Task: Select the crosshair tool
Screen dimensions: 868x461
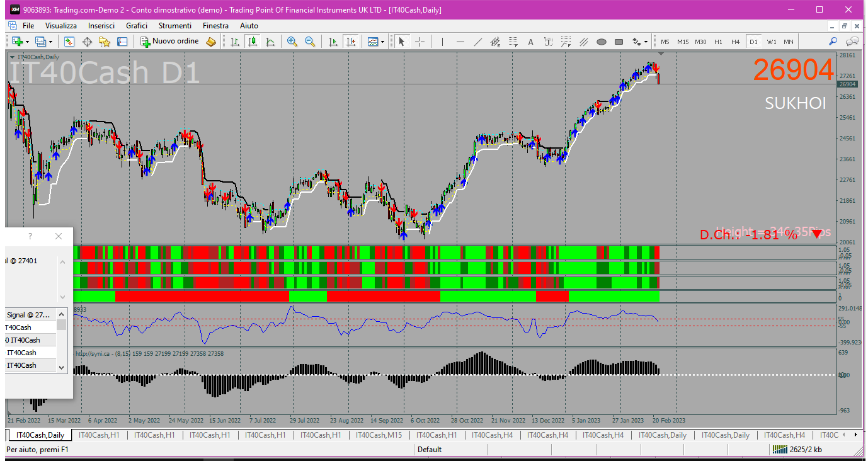Action: (420, 42)
